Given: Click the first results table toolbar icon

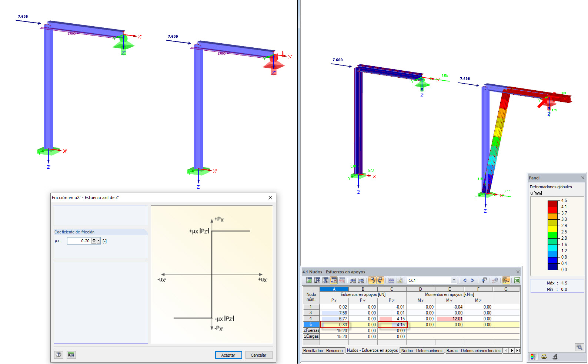Looking at the screenshot, I should coord(309,280).
